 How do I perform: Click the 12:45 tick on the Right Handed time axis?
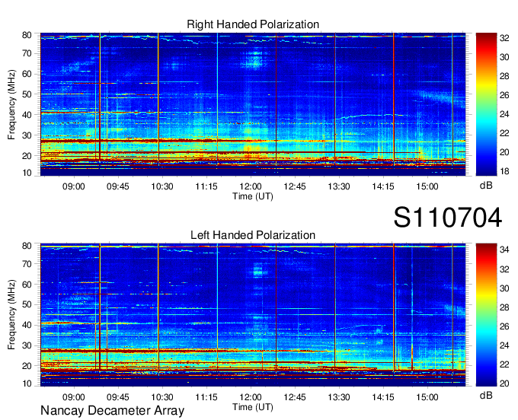click(x=295, y=186)
